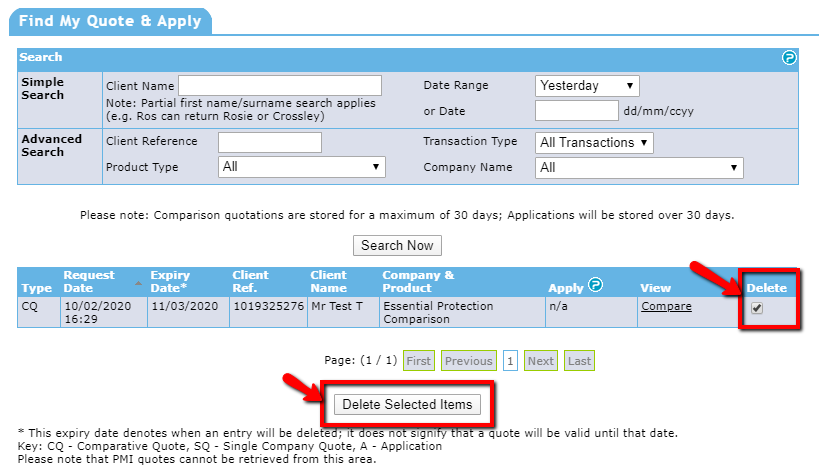
Task: Select page number 1
Action: (x=510, y=361)
